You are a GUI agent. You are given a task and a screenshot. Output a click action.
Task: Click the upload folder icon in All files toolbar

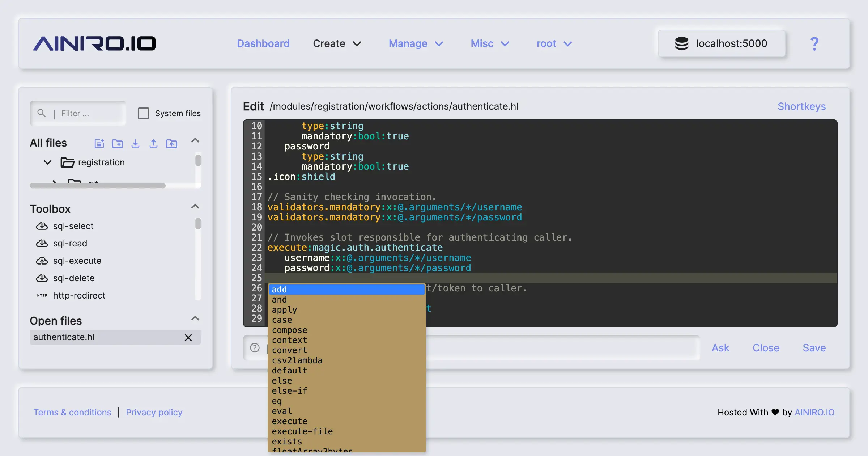pos(172,143)
